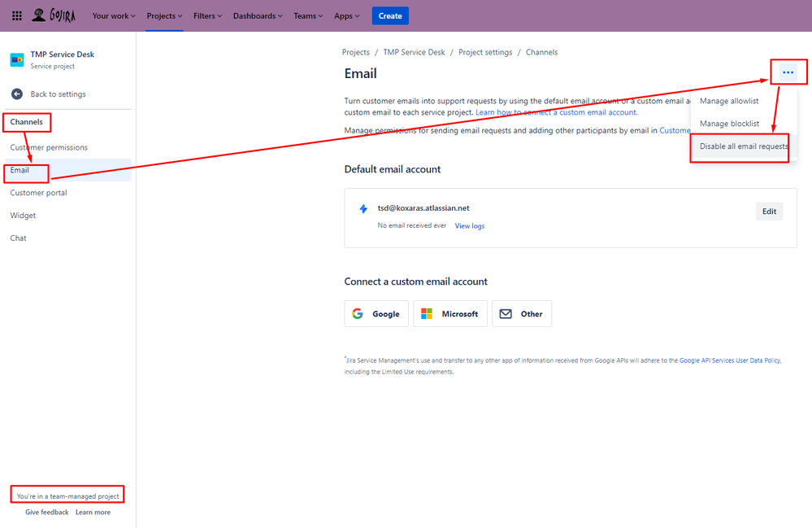Click Back to settings
812x528 pixels.
point(58,94)
